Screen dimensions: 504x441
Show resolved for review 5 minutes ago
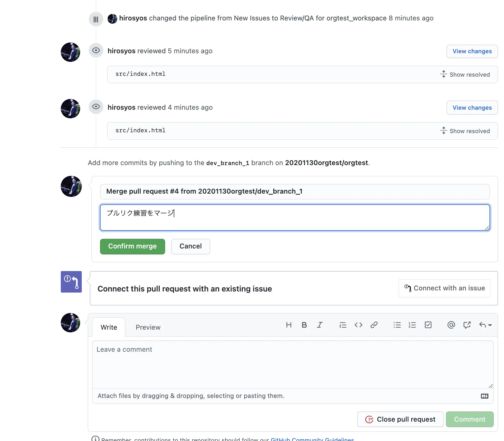click(465, 74)
